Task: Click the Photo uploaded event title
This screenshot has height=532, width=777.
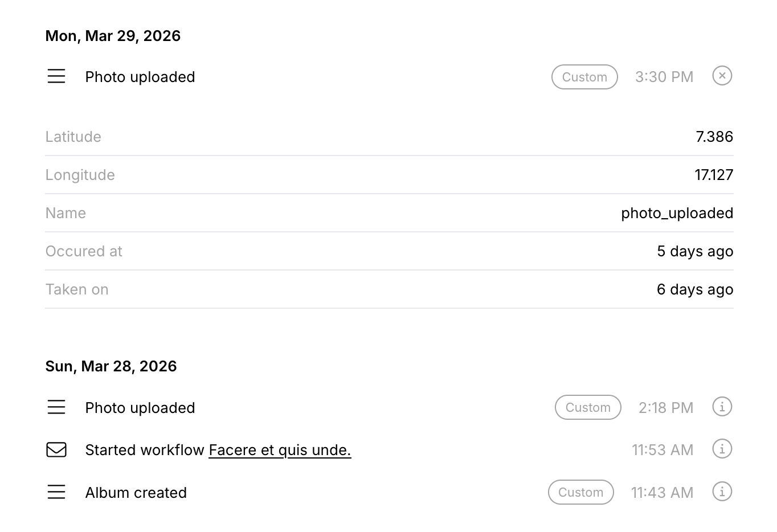Action: pyautogui.click(x=140, y=76)
